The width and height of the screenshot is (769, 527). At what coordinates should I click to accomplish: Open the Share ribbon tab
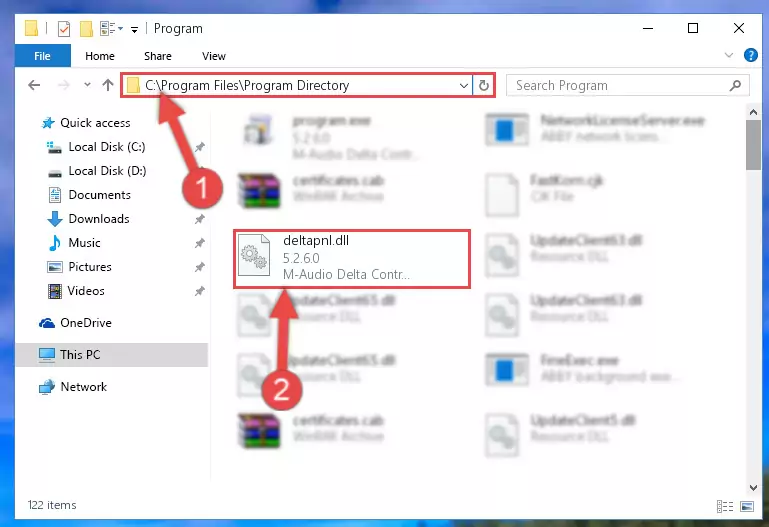point(157,56)
